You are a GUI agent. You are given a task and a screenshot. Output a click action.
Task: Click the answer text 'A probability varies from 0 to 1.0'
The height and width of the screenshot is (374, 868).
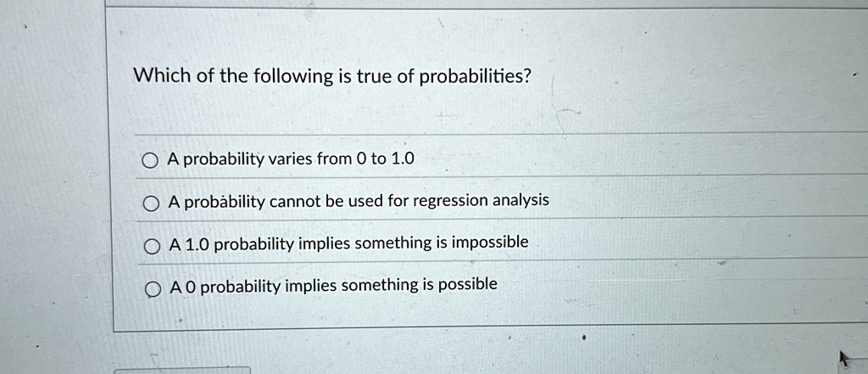292,159
